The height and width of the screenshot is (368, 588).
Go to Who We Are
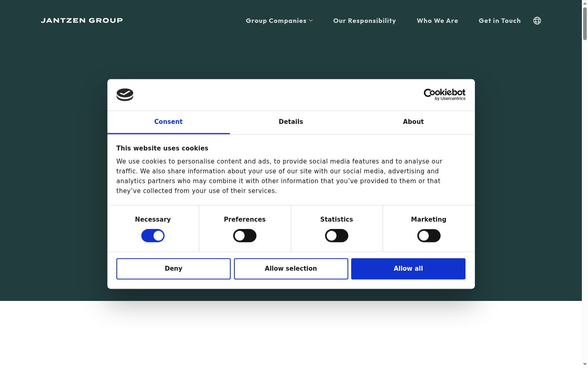point(437,20)
